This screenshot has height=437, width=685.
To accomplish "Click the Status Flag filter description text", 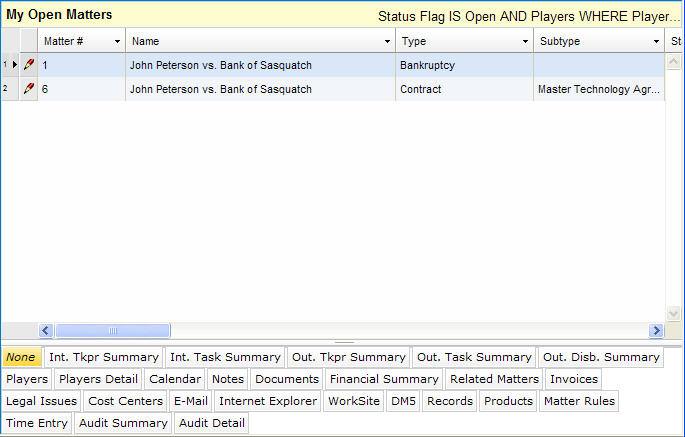I will (529, 17).
